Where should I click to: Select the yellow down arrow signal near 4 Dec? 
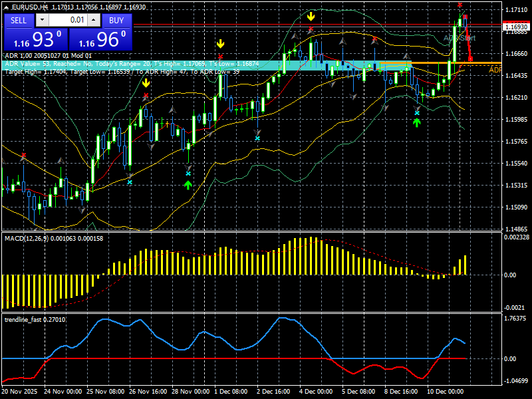311,16
